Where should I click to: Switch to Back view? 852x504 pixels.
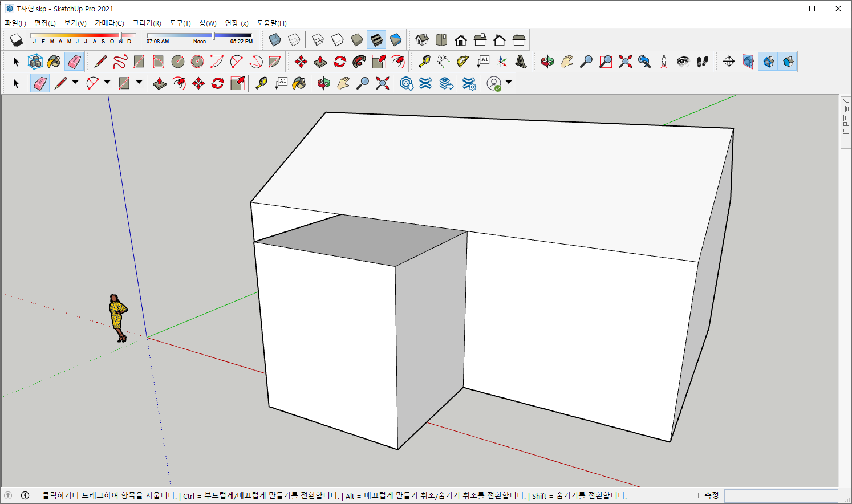500,40
